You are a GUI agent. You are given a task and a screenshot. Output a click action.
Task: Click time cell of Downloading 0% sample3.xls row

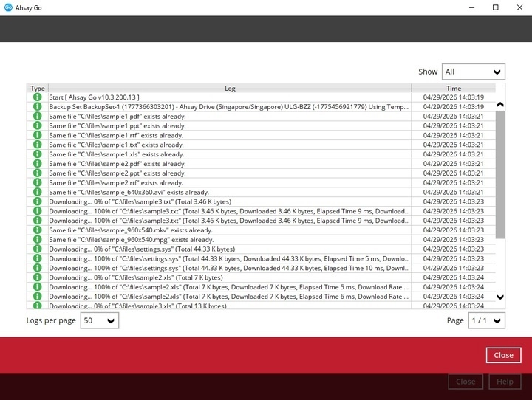point(454,306)
